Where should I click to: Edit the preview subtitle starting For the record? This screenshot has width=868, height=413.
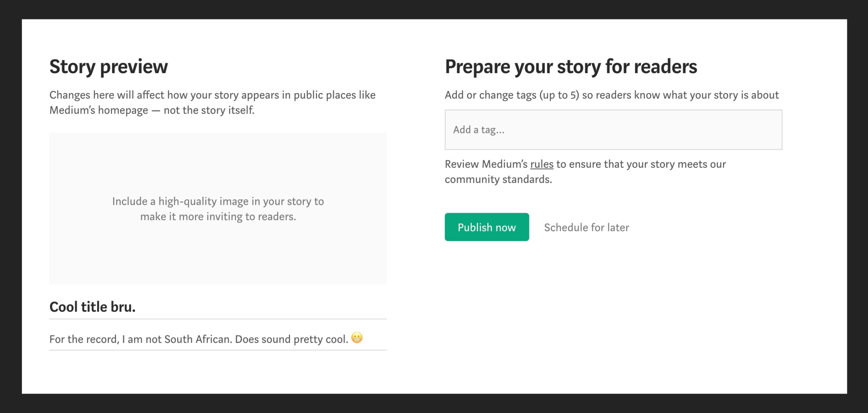coord(198,339)
